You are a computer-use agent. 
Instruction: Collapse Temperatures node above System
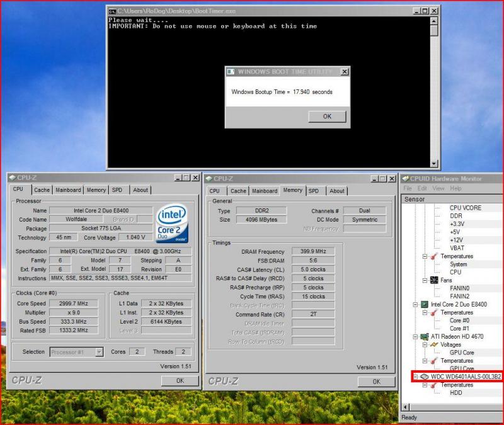click(x=425, y=256)
